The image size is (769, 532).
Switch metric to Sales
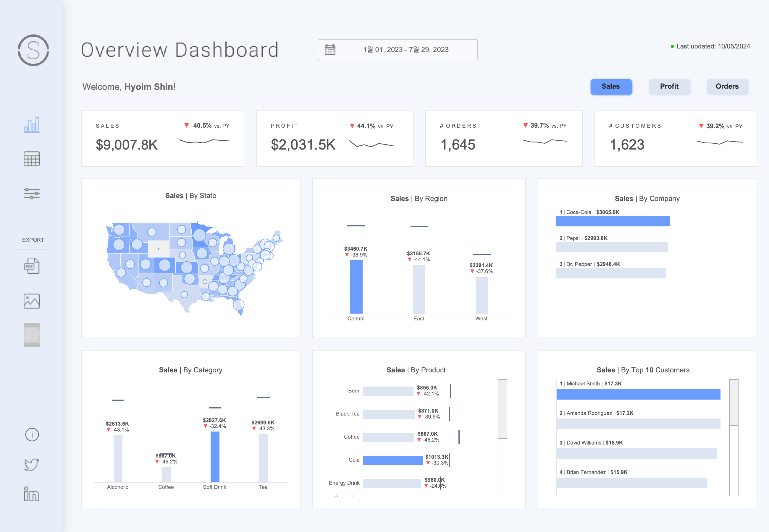(610, 87)
